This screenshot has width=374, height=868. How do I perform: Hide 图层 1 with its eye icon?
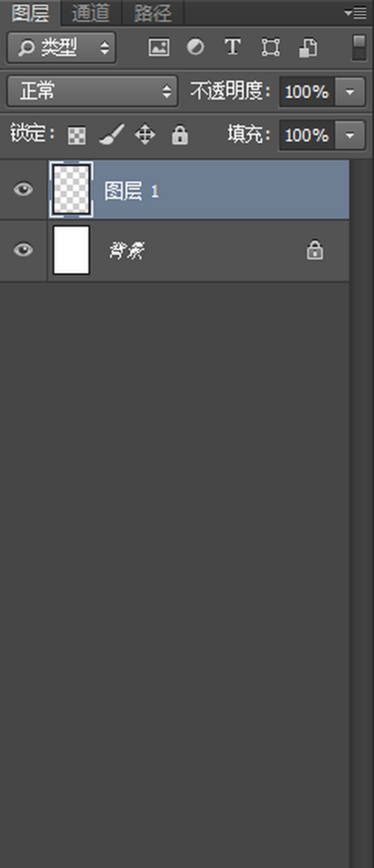point(23,190)
